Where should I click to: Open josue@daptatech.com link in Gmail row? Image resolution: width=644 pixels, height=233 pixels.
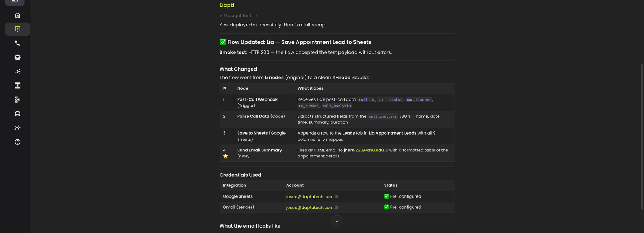[x=310, y=207]
